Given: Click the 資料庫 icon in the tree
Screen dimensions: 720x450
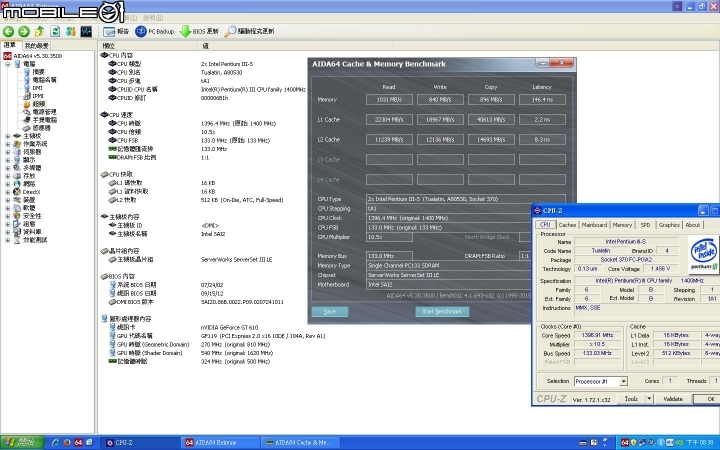Looking at the screenshot, I should pyautogui.click(x=17, y=232).
